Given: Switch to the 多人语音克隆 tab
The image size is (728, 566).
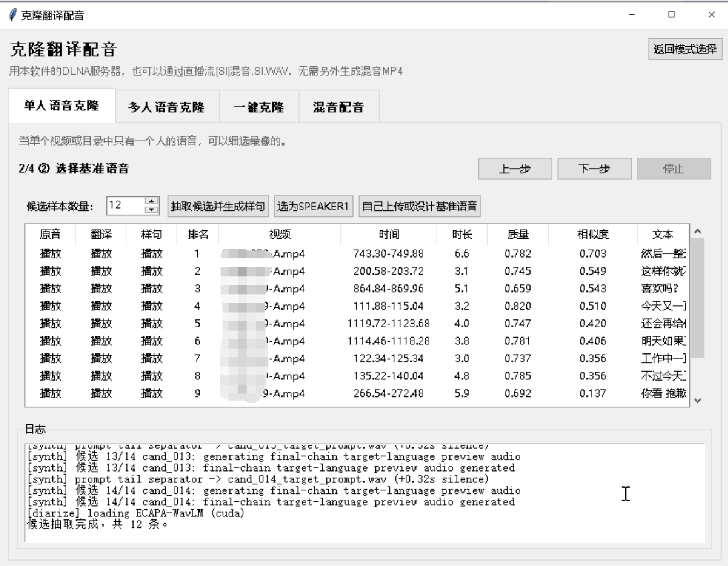Looking at the screenshot, I should [167, 107].
